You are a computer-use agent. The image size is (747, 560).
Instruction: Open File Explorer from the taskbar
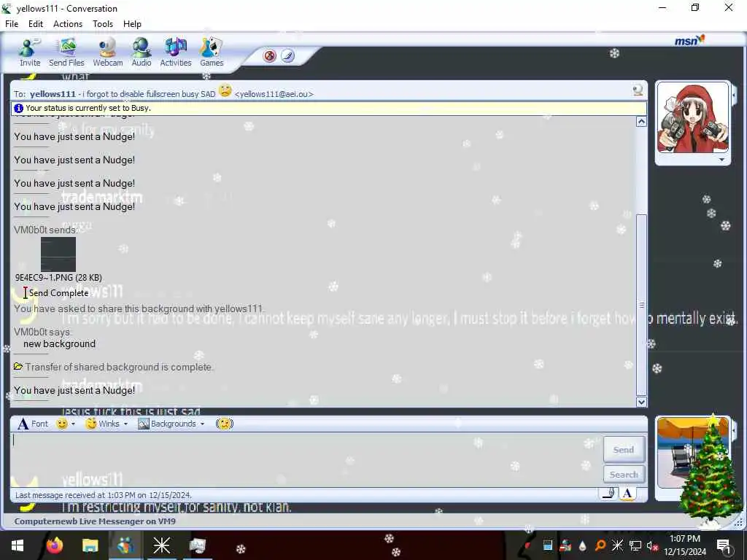pos(90,545)
